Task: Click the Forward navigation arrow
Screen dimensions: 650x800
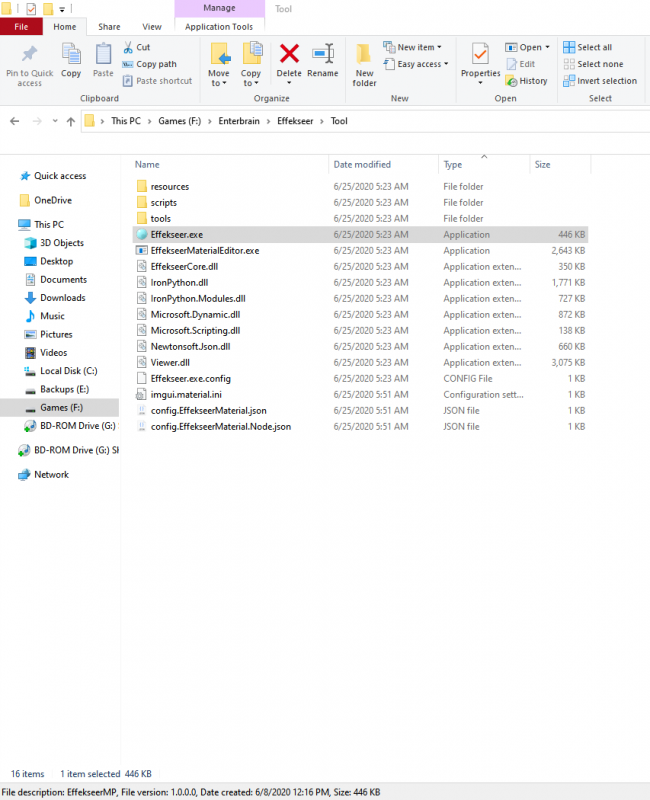Action: tap(37, 121)
